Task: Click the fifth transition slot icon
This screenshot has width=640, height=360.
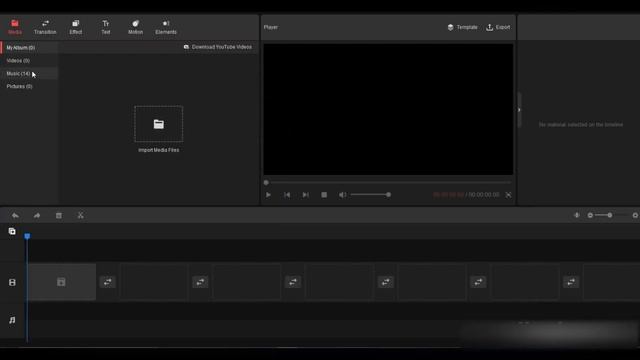Action: click(x=478, y=282)
